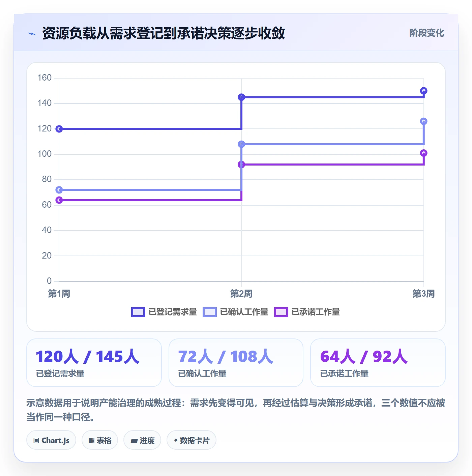Click the 已登记需求量 point at 第1周
The image size is (472, 476).
tap(59, 129)
